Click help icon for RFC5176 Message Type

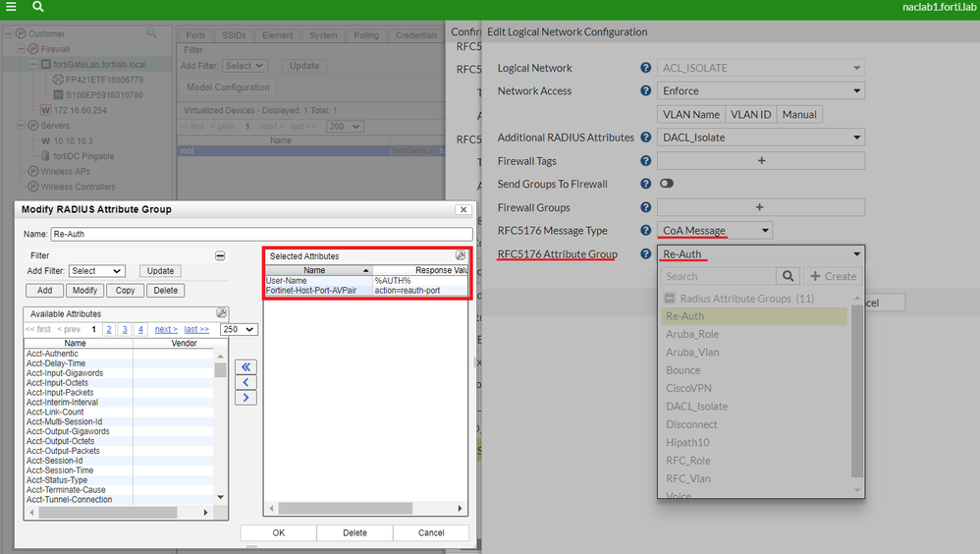click(x=645, y=231)
